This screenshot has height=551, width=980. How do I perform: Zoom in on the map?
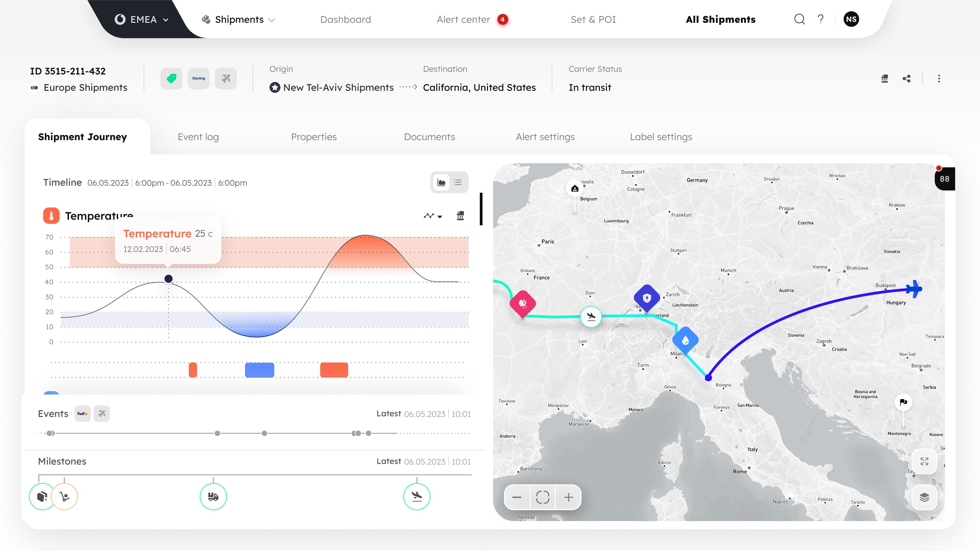(568, 497)
